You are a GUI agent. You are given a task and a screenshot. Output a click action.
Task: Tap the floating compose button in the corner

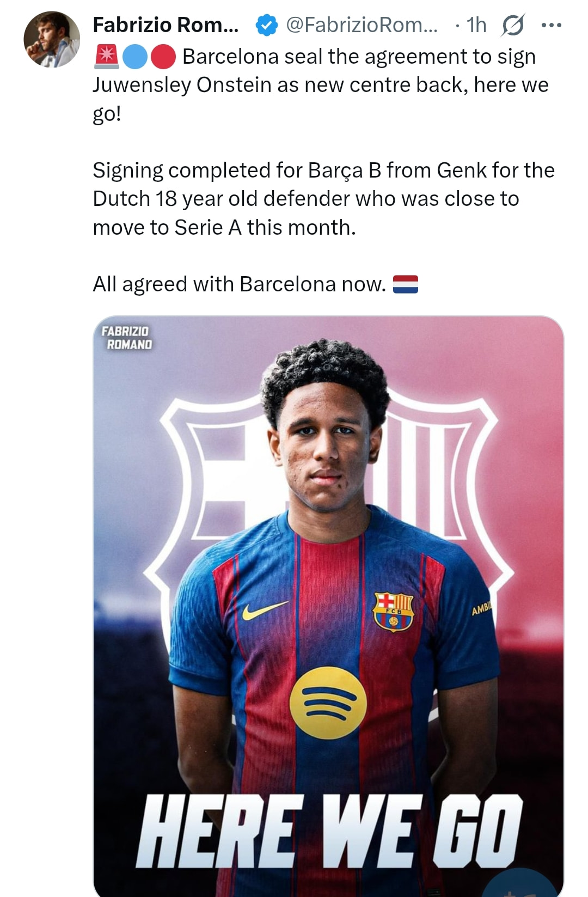pos(525,885)
